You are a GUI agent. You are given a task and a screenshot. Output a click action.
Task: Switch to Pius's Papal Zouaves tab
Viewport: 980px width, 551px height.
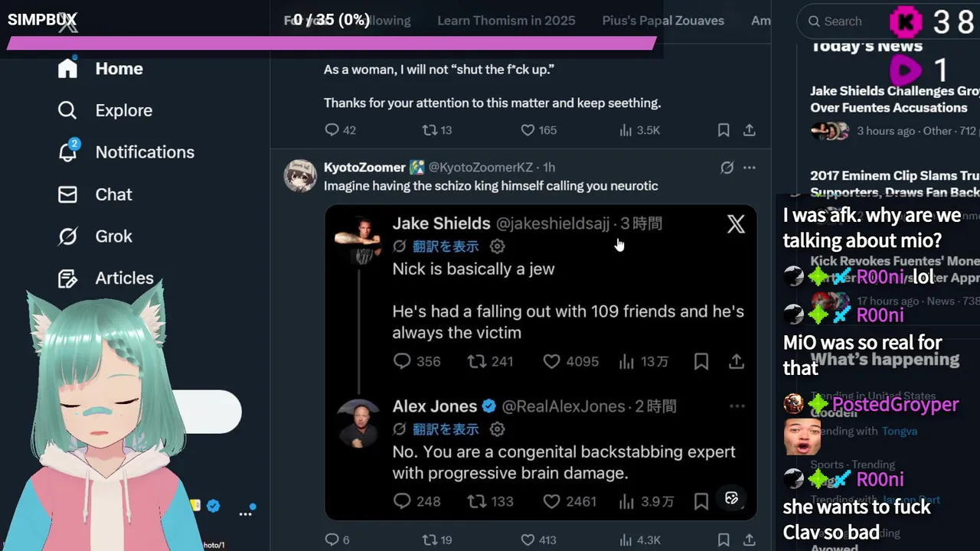[x=663, y=21]
